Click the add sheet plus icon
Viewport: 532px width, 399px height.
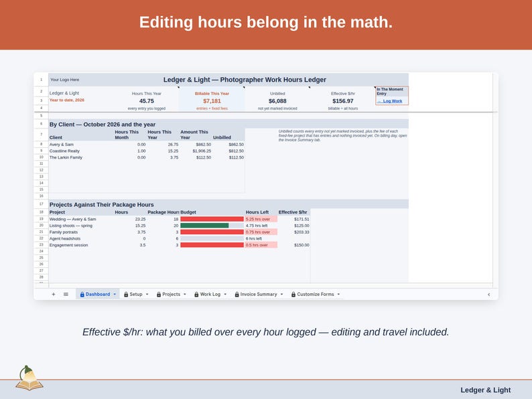click(54, 295)
